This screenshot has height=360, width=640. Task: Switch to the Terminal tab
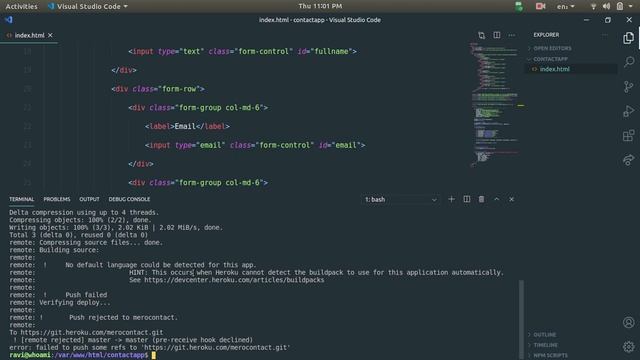22,199
